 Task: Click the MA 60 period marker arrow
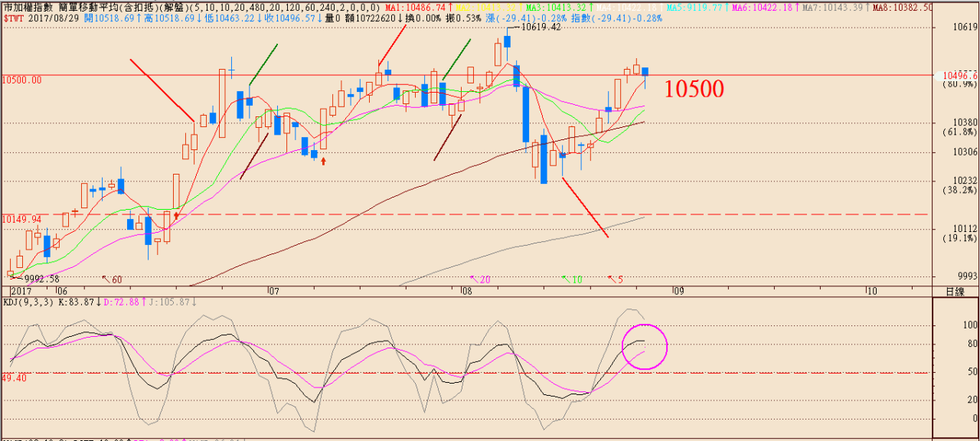pyautogui.click(x=112, y=279)
